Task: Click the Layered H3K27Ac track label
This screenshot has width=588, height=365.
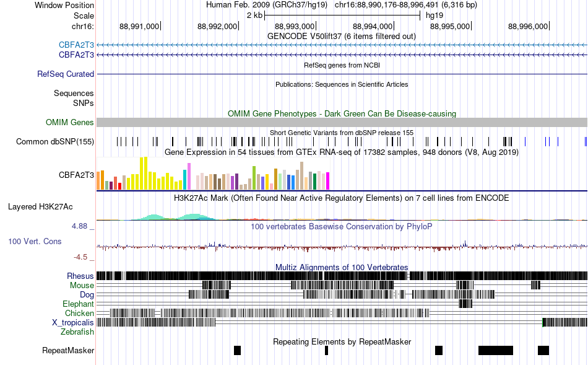Action: pos(40,206)
